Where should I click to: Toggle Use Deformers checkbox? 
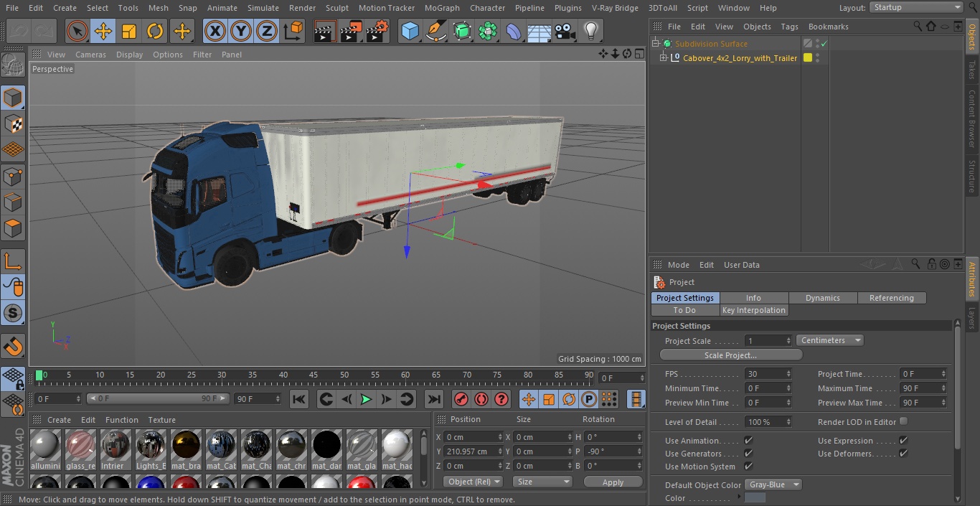point(903,454)
